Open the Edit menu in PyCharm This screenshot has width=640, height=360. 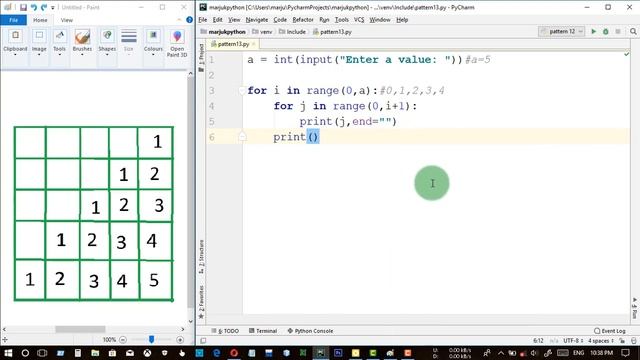(x=218, y=20)
